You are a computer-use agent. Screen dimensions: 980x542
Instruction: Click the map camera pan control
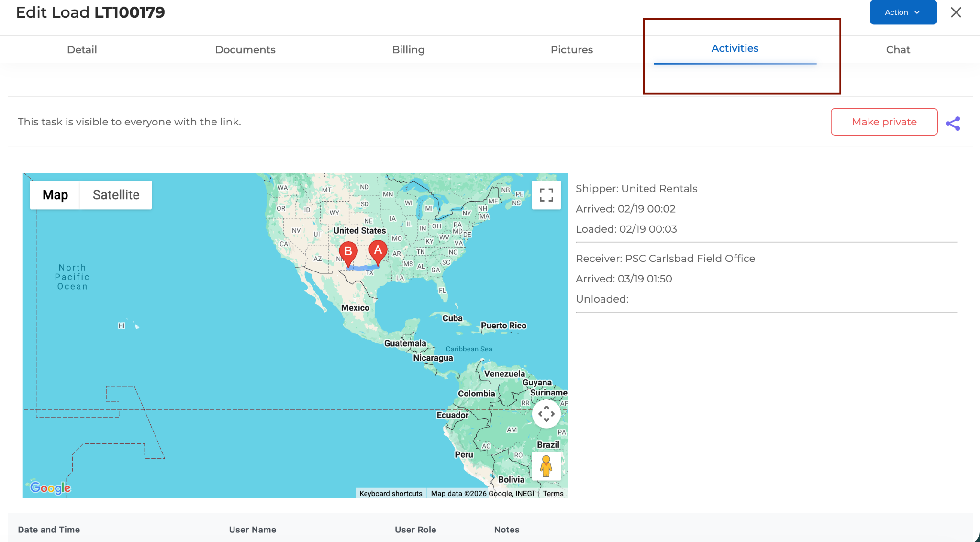(x=546, y=414)
